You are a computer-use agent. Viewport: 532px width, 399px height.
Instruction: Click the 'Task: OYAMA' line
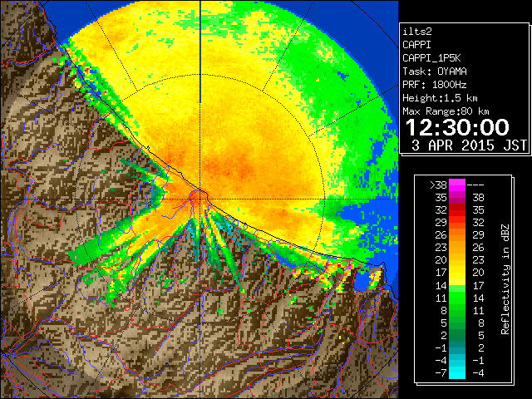point(435,71)
